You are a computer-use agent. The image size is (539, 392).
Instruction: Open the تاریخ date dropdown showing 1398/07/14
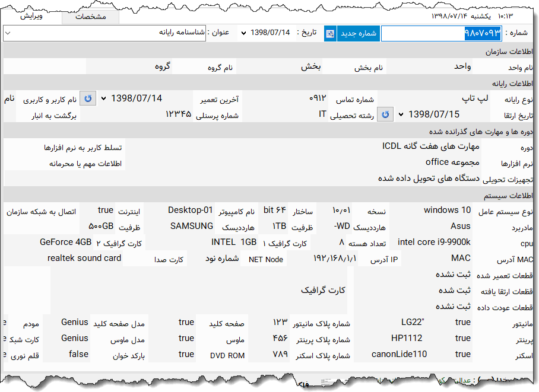point(245,33)
